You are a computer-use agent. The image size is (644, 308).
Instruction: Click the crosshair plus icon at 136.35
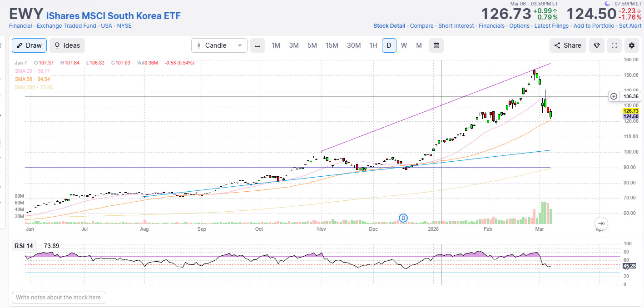pos(614,96)
